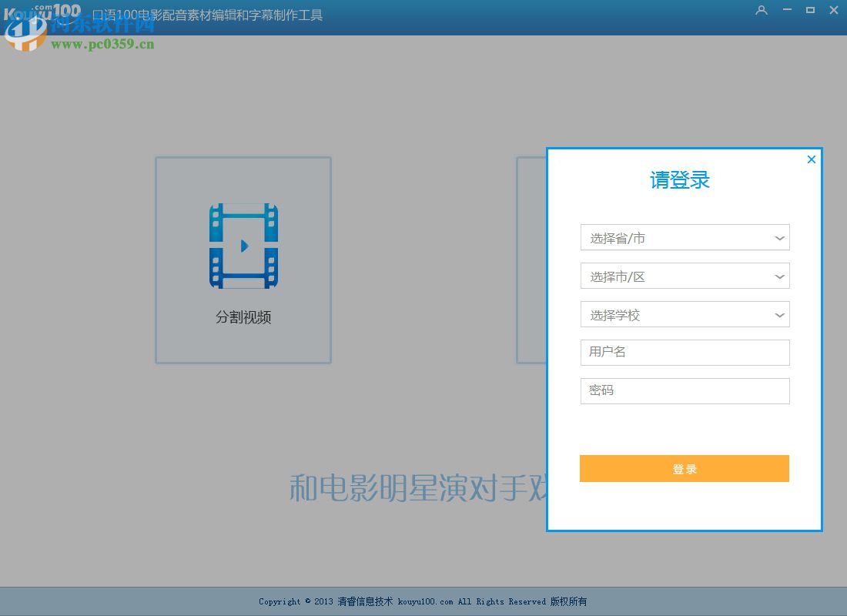847x616 pixels.
Task: Click the 密码 password input field
Action: (685, 390)
